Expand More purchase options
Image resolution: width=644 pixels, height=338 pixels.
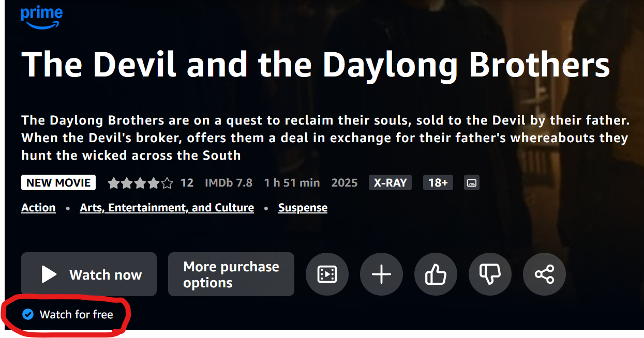pyautogui.click(x=231, y=274)
